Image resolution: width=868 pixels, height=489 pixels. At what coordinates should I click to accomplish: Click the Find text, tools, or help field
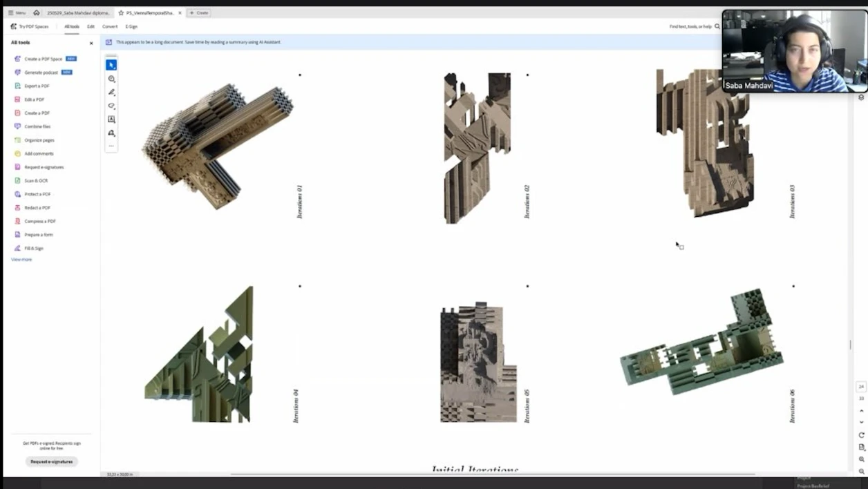click(x=691, y=26)
